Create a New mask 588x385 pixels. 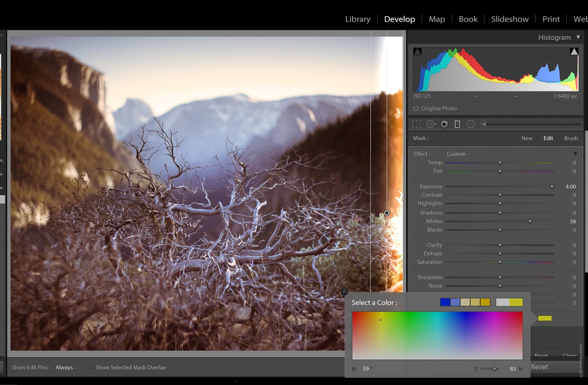tap(527, 138)
